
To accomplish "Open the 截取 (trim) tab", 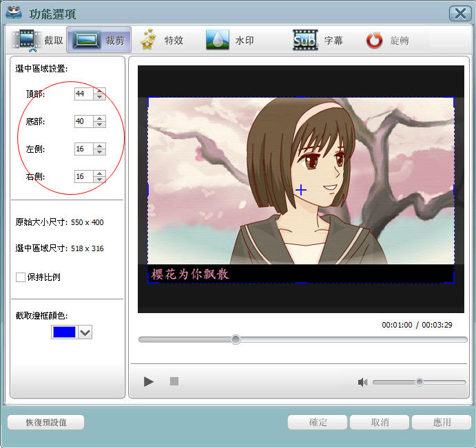I will tap(38, 41).
